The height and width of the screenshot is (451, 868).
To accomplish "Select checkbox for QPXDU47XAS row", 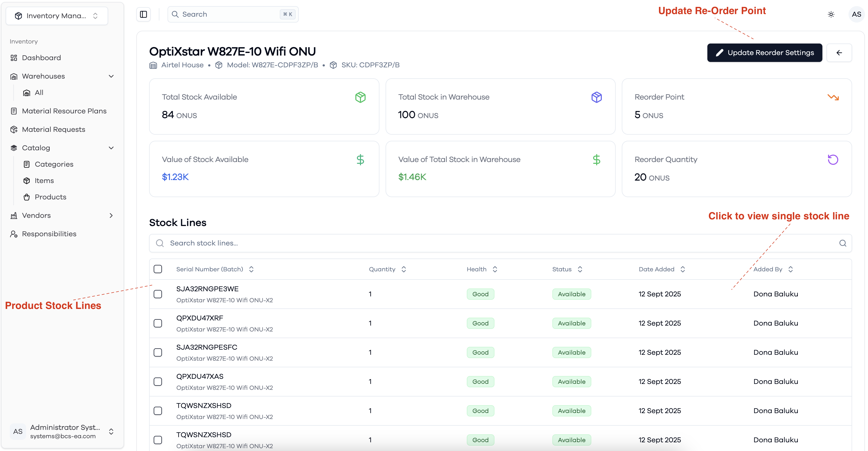I will (x=158, y=381).
